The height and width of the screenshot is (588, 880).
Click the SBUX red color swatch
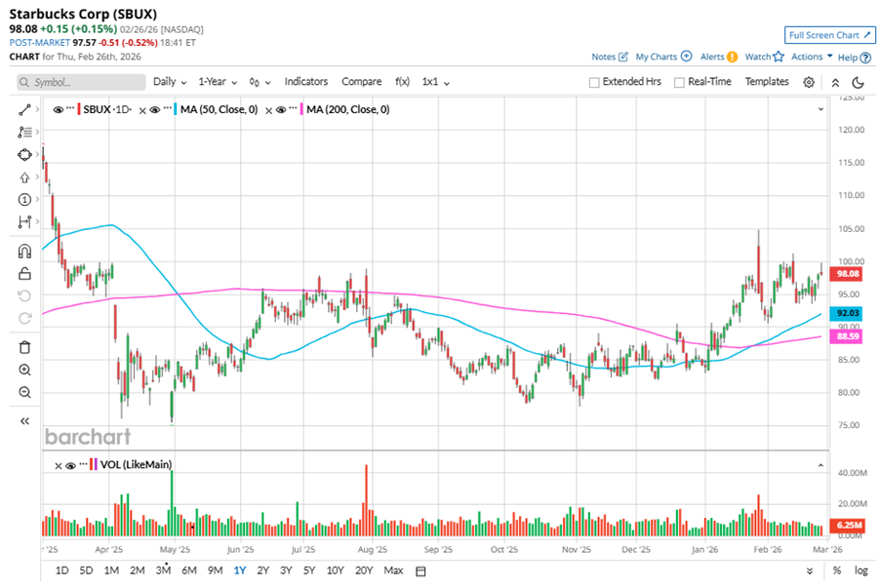coord(79,109)
